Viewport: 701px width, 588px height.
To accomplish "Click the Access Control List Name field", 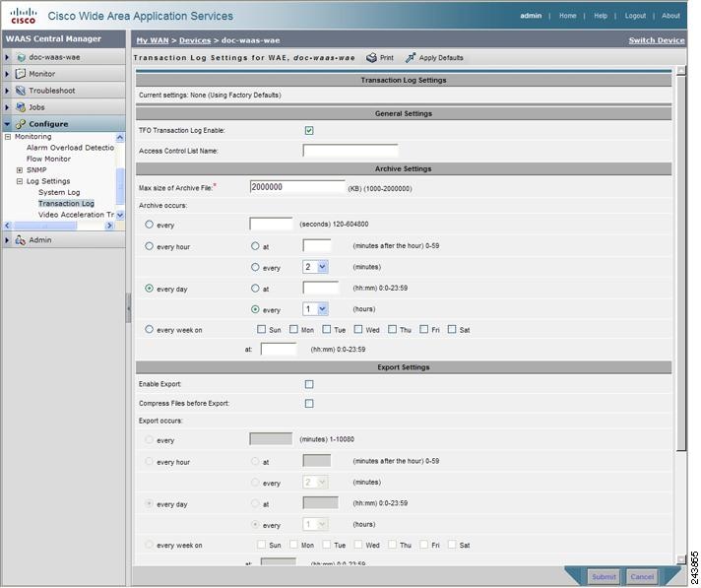I will [x=350, y=151].
